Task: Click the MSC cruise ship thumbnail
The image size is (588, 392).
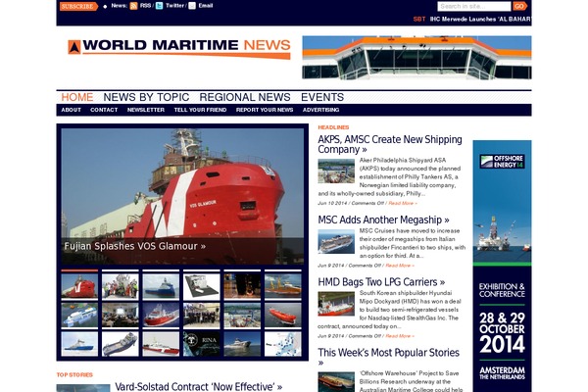Action: coord(336,242)
